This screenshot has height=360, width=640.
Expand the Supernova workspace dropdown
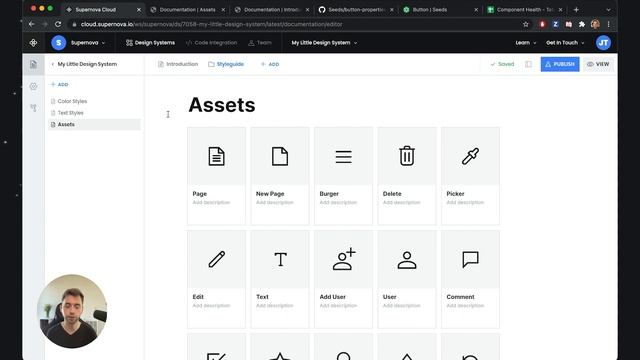pos(88,42)
